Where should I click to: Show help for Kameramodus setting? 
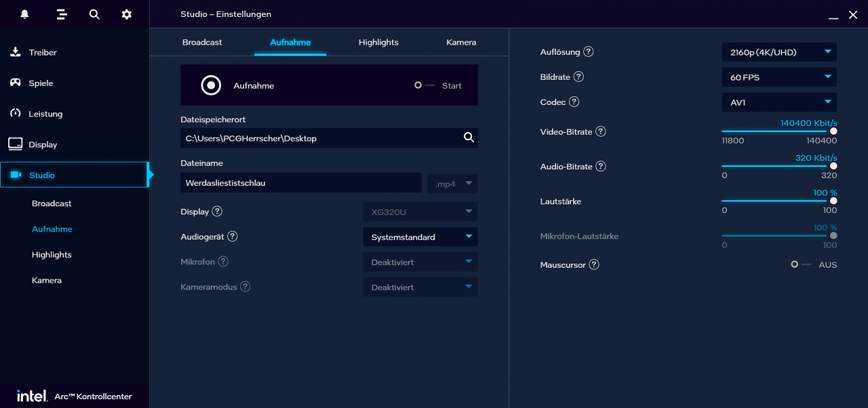point(245,287)
